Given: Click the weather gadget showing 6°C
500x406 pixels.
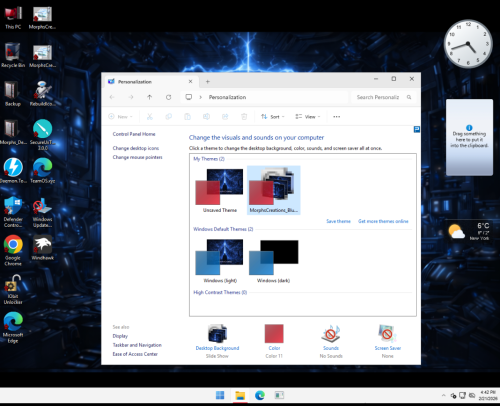Looking at the screenshot, I should 469,231.
